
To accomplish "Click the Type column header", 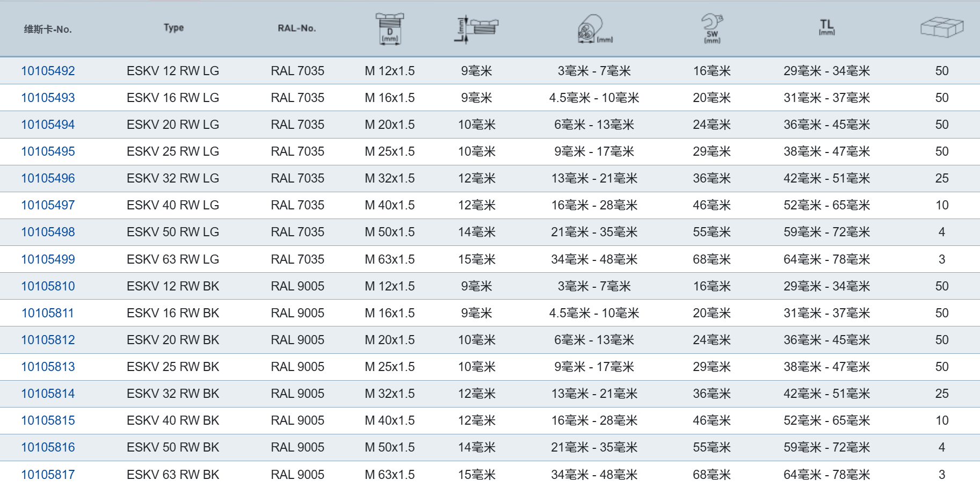I will pos(173,27).
